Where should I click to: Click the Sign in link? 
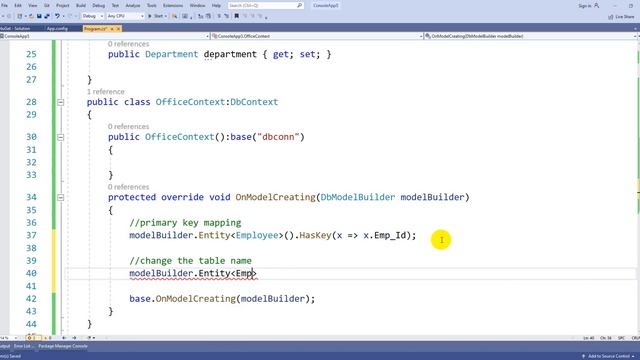pyautogui.click(x=584, y=6)
